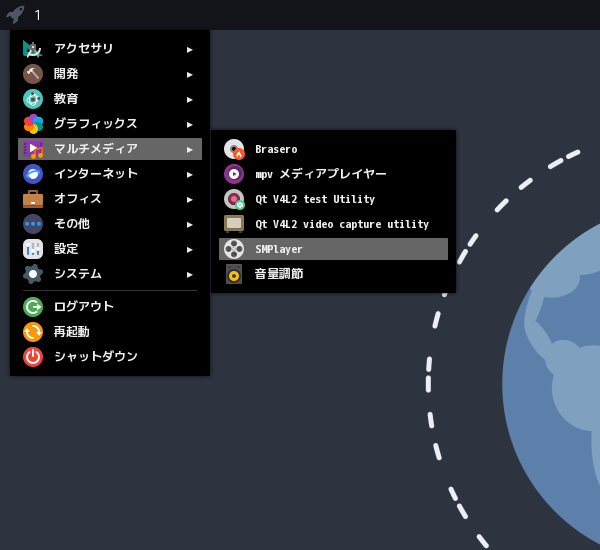
Task: Select the マルチメディア menu entry
Action: (x=110, y=149)
